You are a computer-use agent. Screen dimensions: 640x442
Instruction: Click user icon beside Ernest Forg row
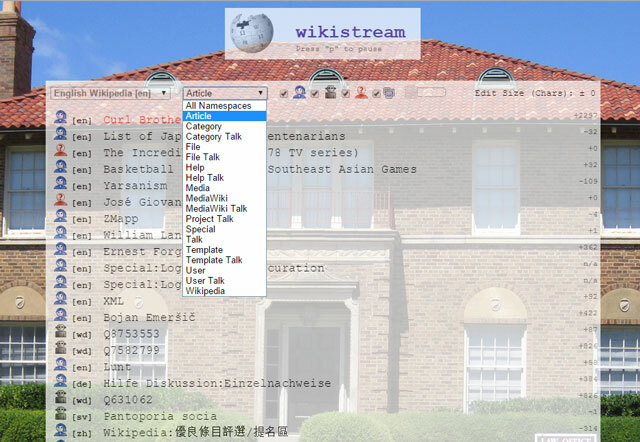[60, 249]
